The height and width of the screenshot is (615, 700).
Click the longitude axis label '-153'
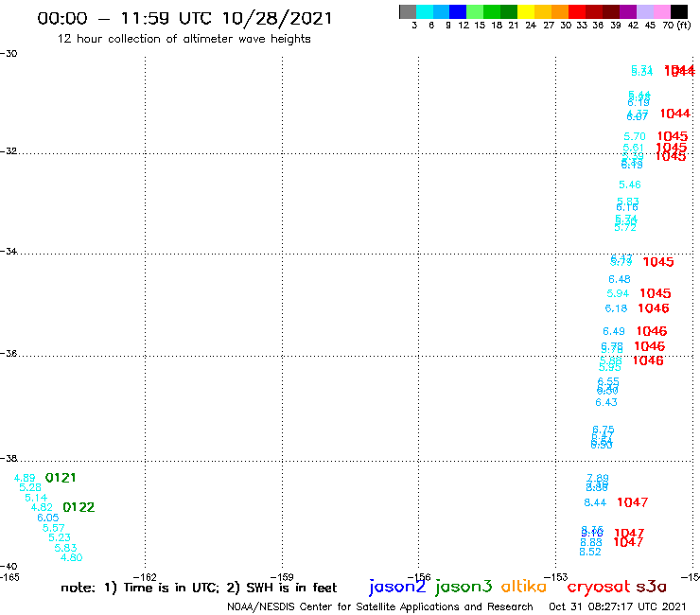[x=555, y=577]
